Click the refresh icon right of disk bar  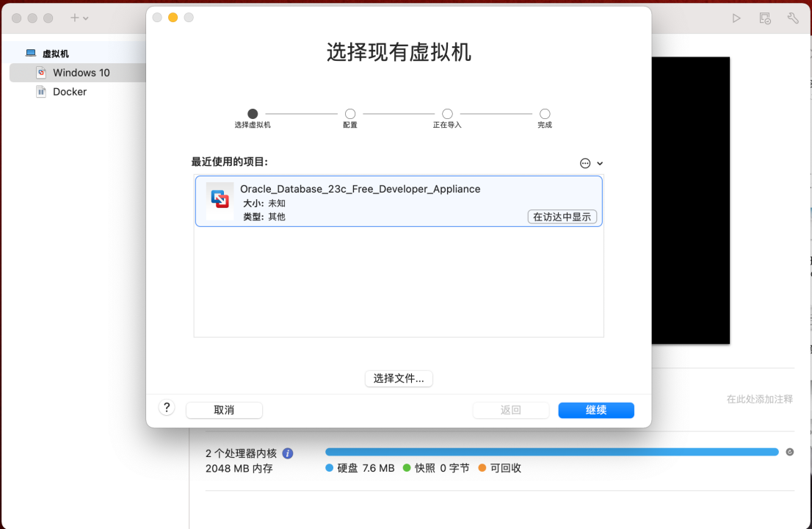[790, 452]
